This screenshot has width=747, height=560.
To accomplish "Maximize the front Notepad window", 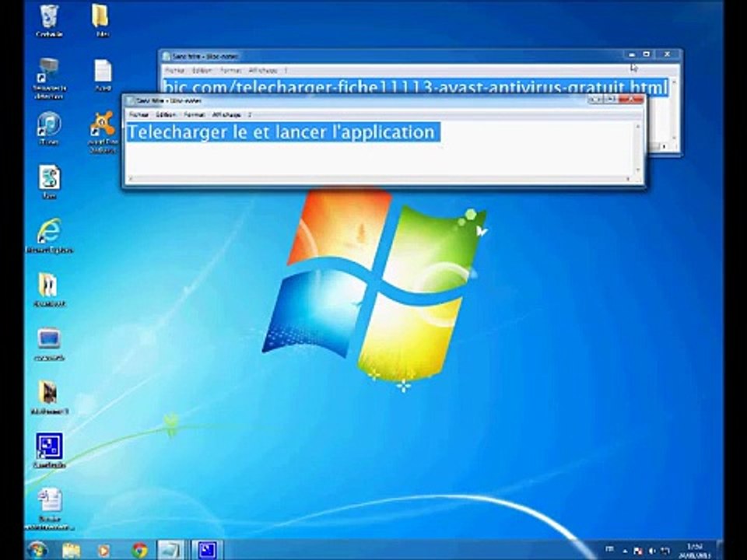I will [610, 99].
